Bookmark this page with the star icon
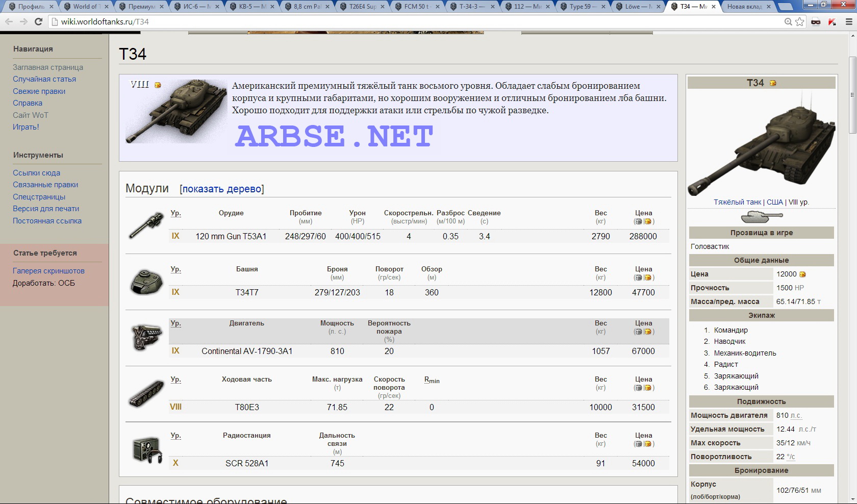 pos(799,21)
